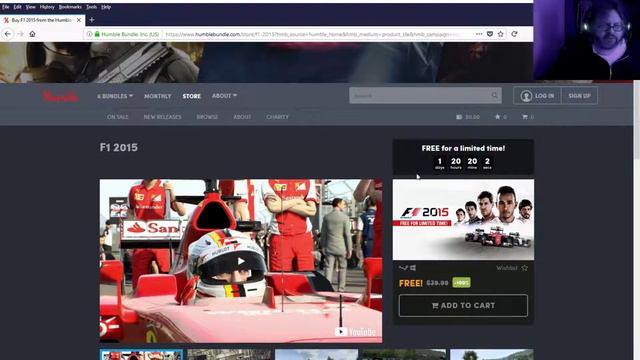Screen dimensions: 640x360
Task: Click the browser address bar URL
Action: [x=314, y=34]
